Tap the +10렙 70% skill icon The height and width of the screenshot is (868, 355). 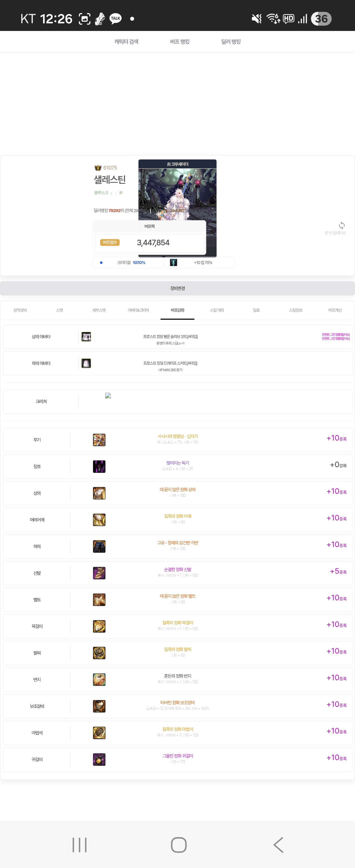click(x=174, y=262)
